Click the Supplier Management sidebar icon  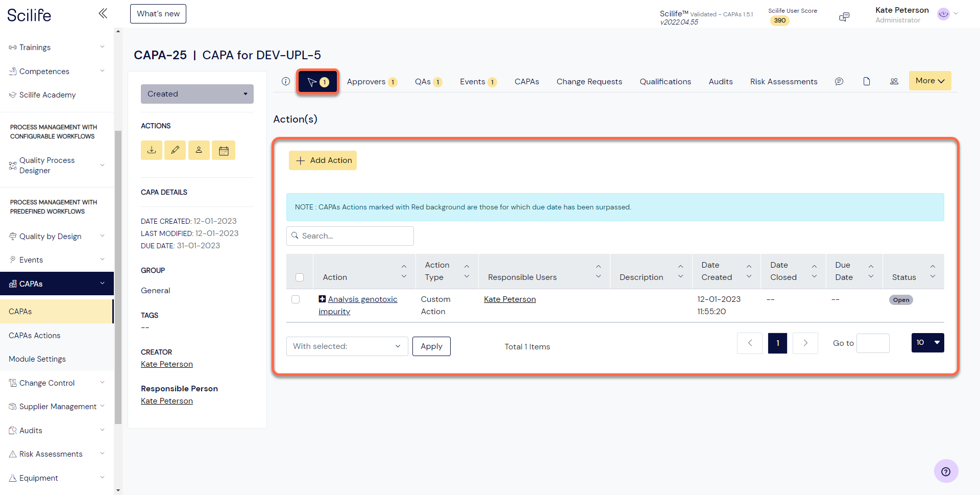13,406
